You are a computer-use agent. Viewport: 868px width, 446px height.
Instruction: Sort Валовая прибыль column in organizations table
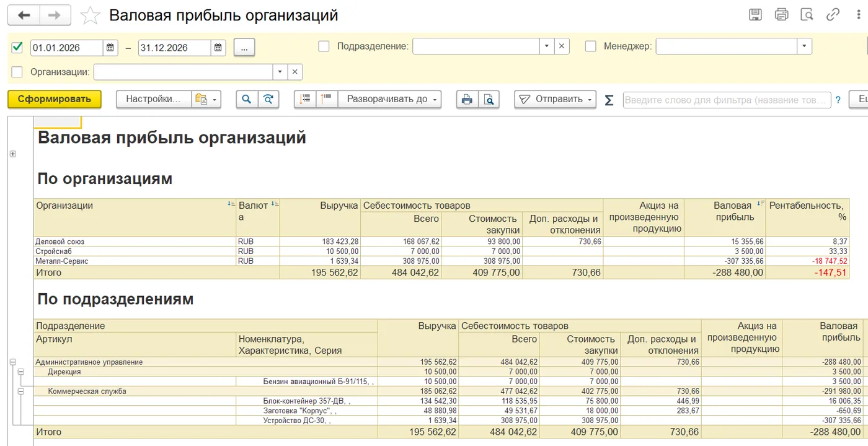[761, 204]
